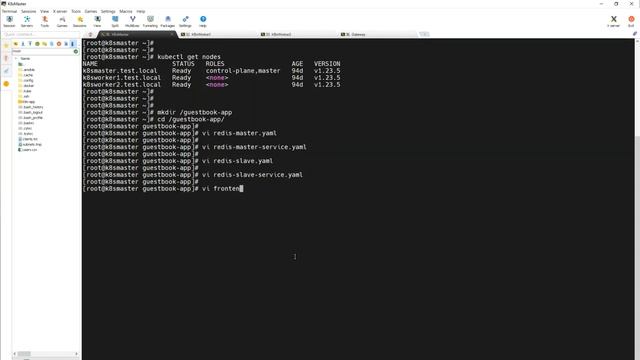This screenshot has width=640, height=360.
Task: Click the file browser horizontal scrollbar
Action: coord(46,353)
